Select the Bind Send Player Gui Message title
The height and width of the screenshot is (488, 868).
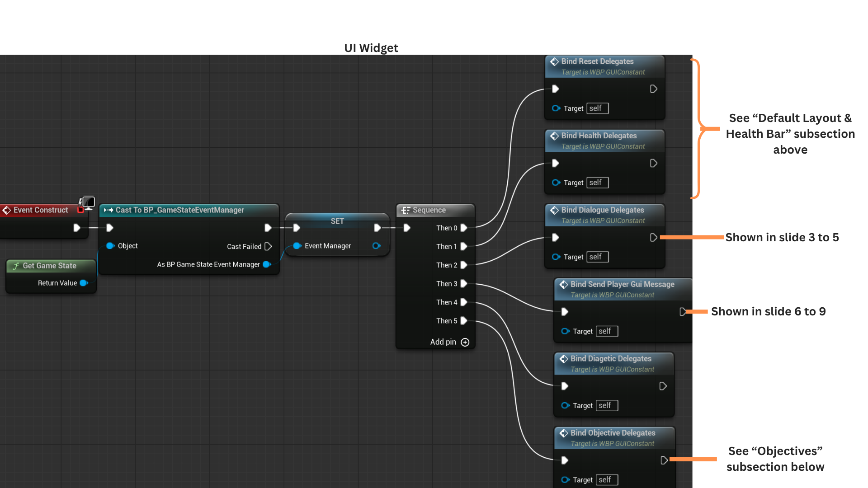click(x=622, y=284)
